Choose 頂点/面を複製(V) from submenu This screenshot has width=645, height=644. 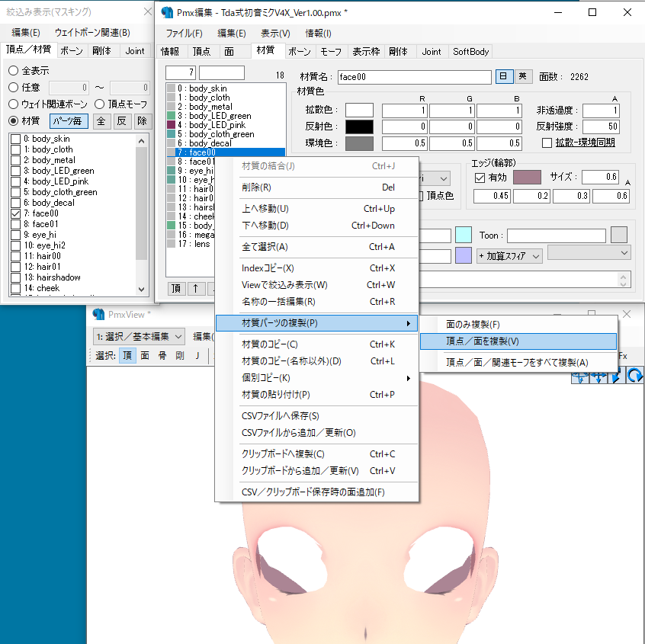(518, 341)
